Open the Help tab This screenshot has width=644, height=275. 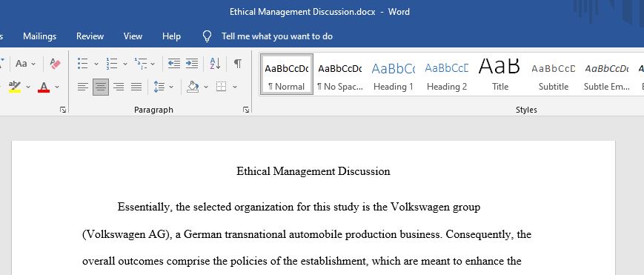(171, 36)
